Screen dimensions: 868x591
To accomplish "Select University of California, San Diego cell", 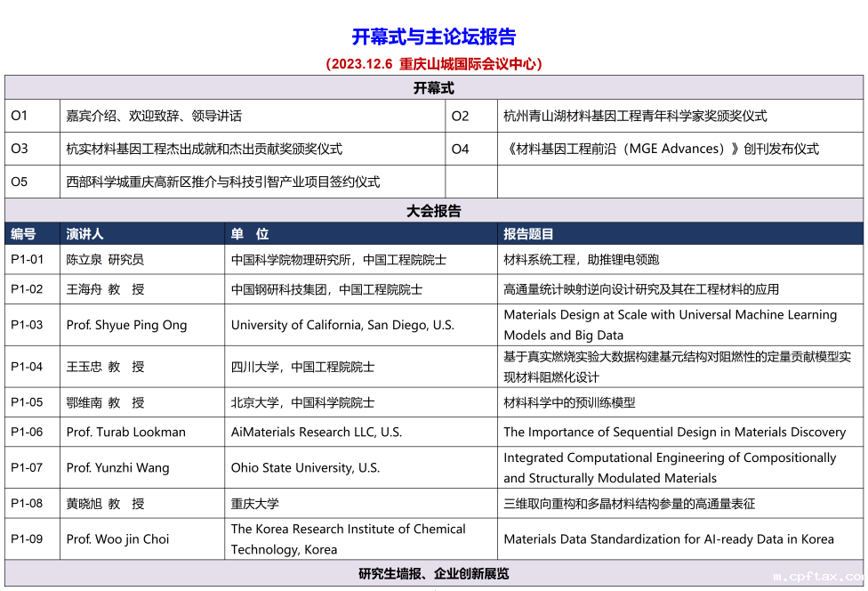I will coord(342,325).
